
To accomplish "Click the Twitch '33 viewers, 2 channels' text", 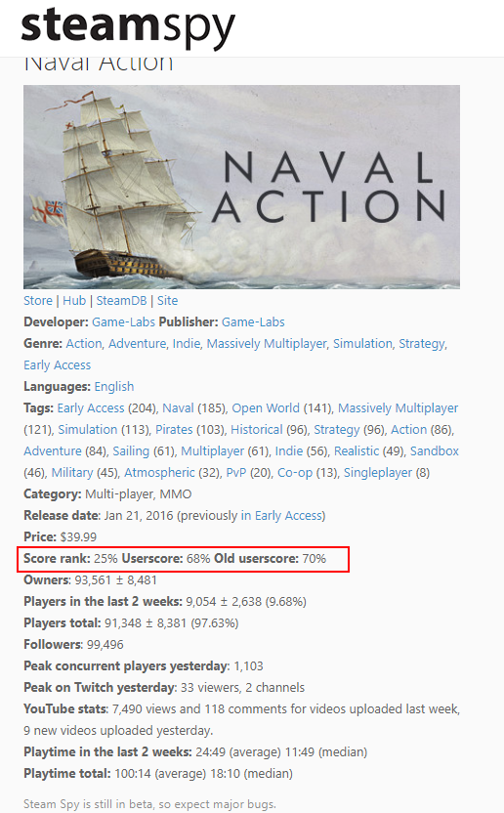I will coord(242,688).
